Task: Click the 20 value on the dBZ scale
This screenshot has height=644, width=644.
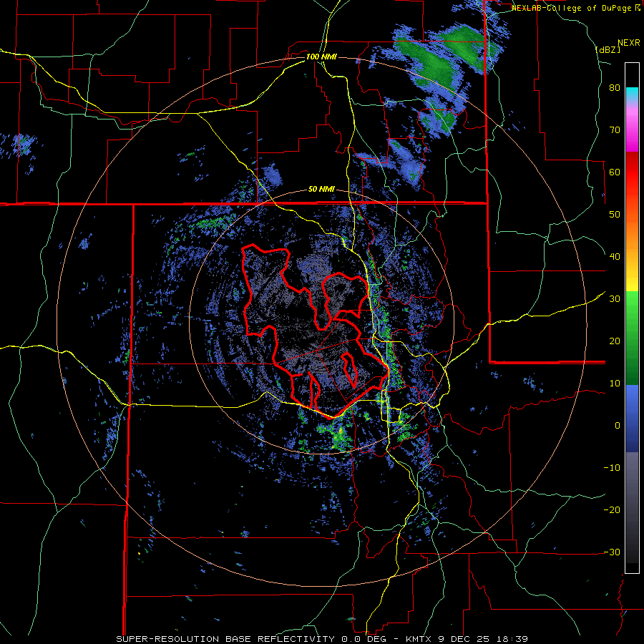Action: point(615,341)
